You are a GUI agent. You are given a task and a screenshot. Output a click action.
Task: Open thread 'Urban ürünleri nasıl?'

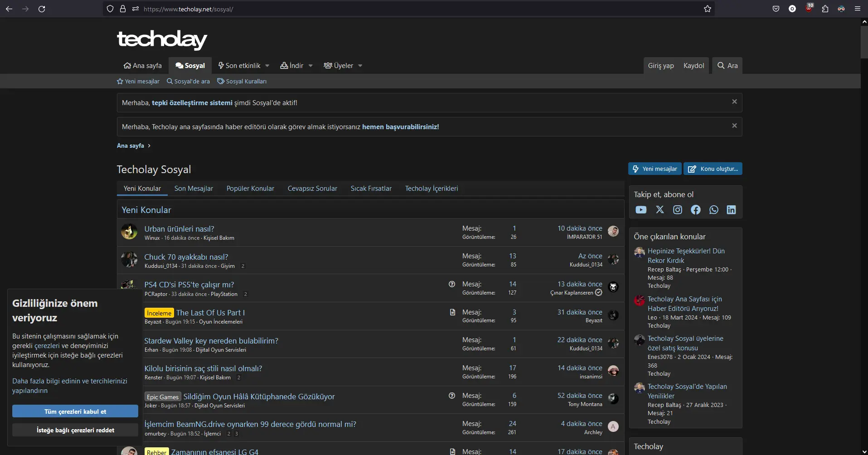[179, 229]
